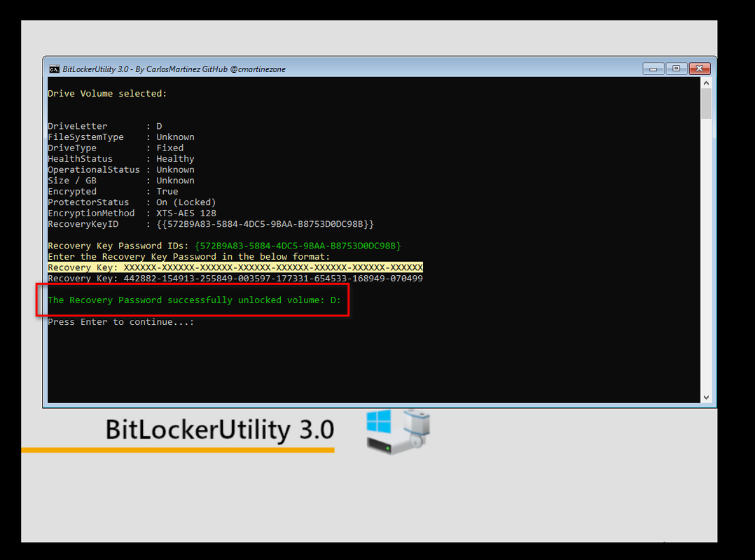Click the console icon in the title bar
Screen dimensions: 755x560
pos(55,69)
